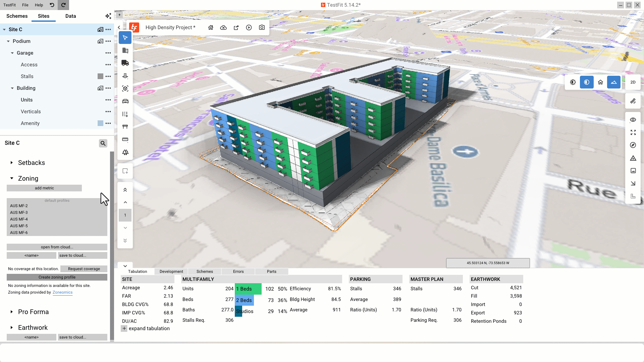Expand the Setbacks section
The height and width of the screenshot is (362, 644).
pos(12,163)
